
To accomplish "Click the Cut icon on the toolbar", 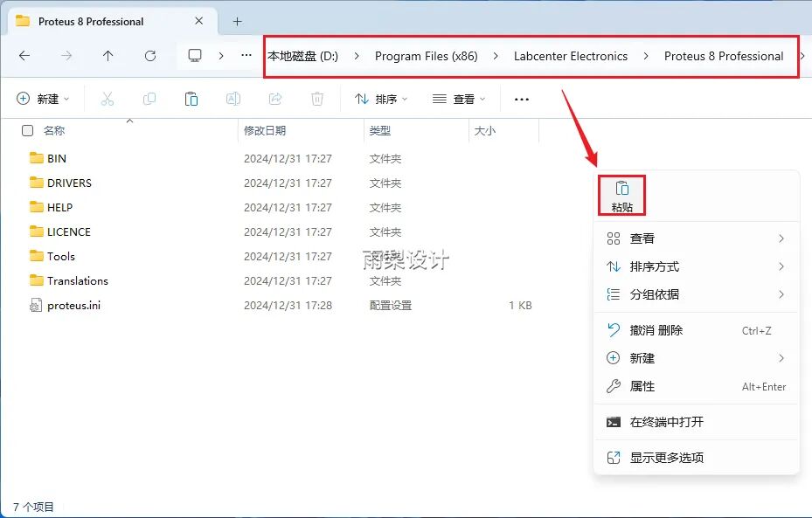I will coord(108,99).
